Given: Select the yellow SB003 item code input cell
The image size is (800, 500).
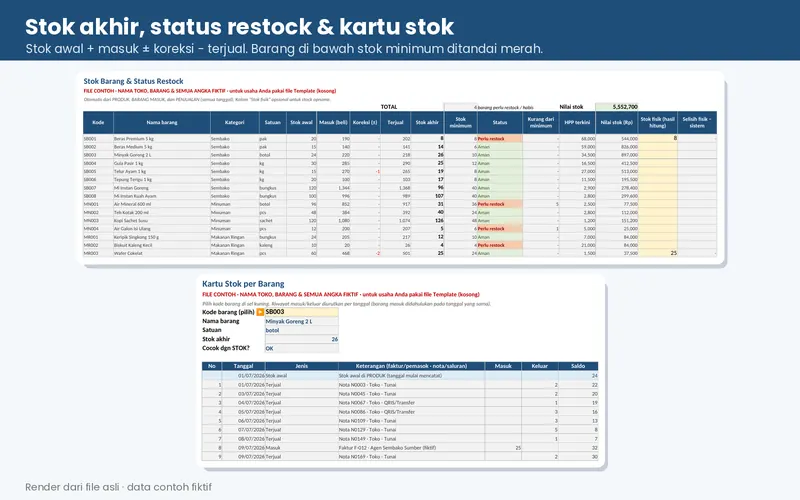Looking at the screenshot, I should [x=301, y=312].
